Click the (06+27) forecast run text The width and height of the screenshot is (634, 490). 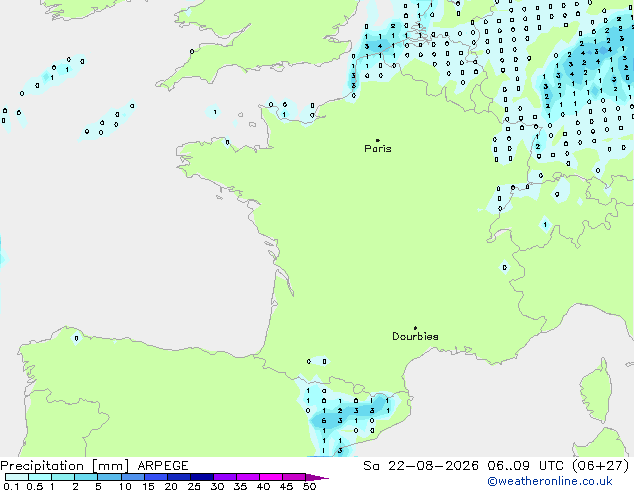point(601,466)
